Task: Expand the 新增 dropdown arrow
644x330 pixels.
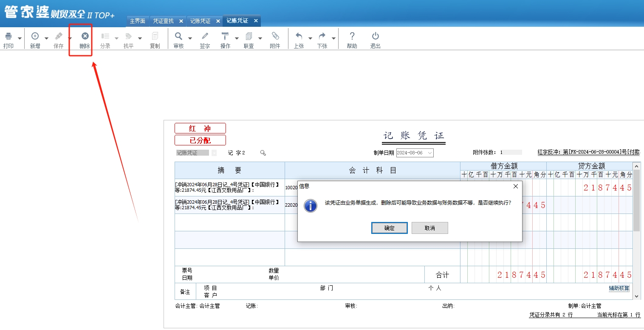Action: pyautogui.click(x=46, y=38)
